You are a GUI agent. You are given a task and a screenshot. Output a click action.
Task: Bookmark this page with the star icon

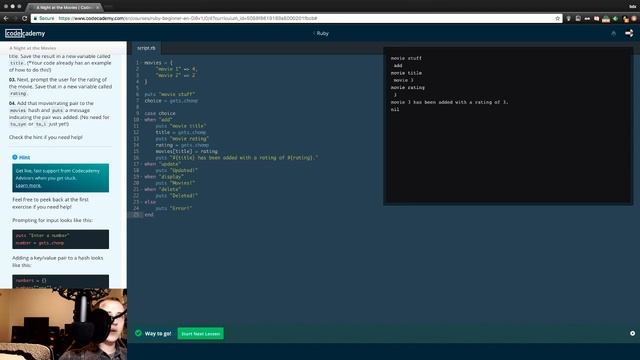coord(558,18)
